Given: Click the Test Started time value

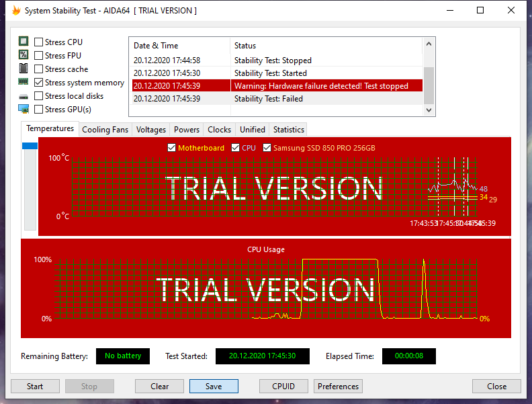Looking at the screenshot, I should [262, 356].
